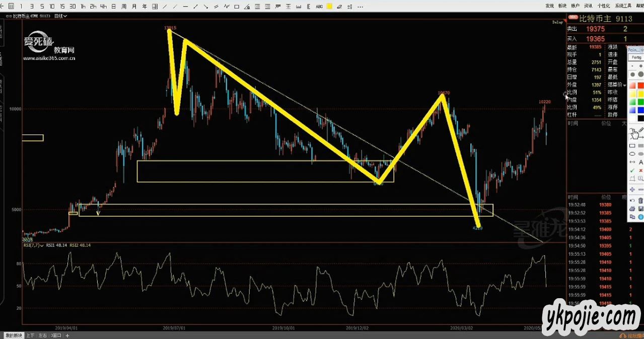
Task: Open the 日线 period dropdown
Action: [60, 16]
